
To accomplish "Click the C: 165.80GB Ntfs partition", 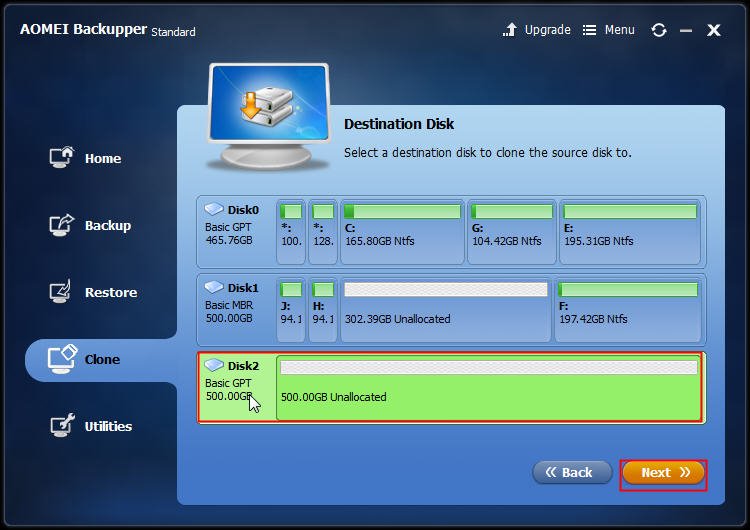I will coord(402,231).
